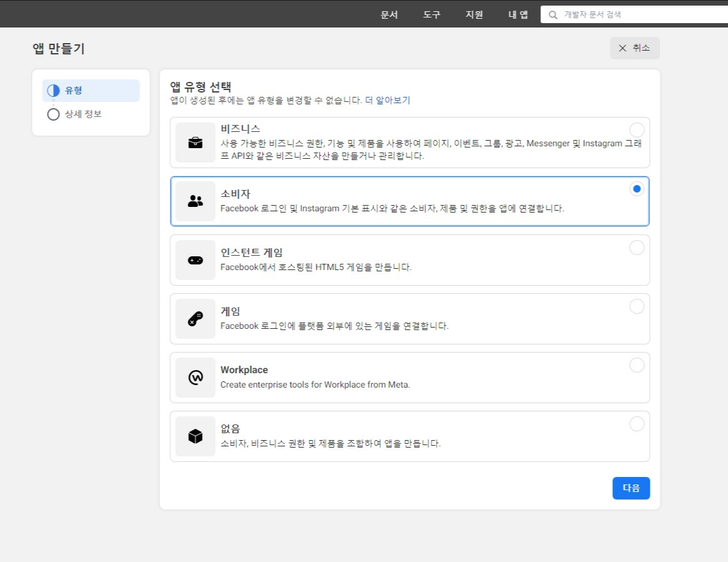
Task: Click the empty circle step icon for 상세 정보
Action: pos(53,114)
